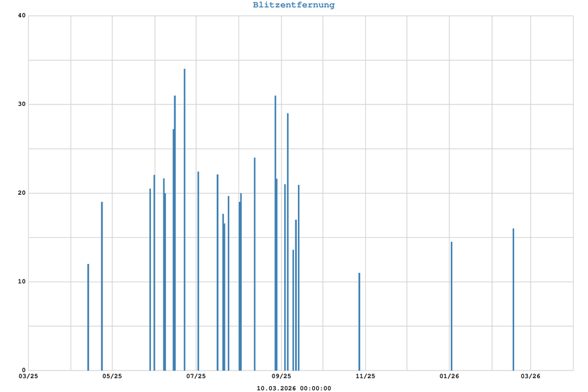Click the 10.03.2026 00:00:00 timestamp

tap(294, 389)
